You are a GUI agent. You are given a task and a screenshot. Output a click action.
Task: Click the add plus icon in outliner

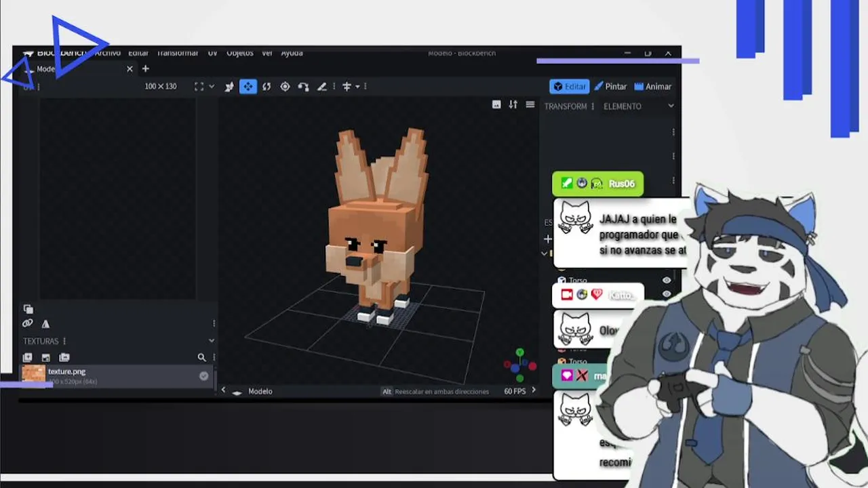548,239
